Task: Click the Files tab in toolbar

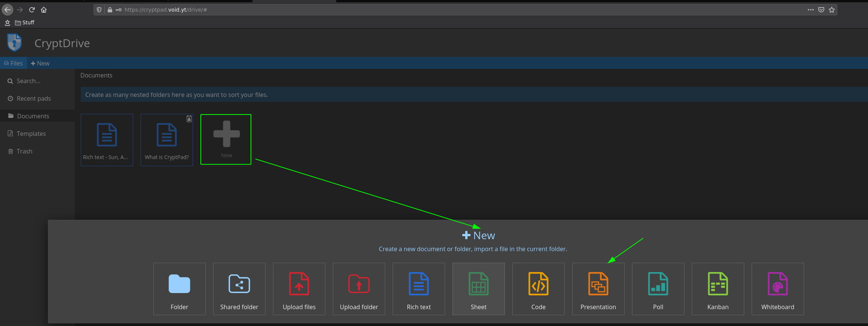Action: click(13, 63)
